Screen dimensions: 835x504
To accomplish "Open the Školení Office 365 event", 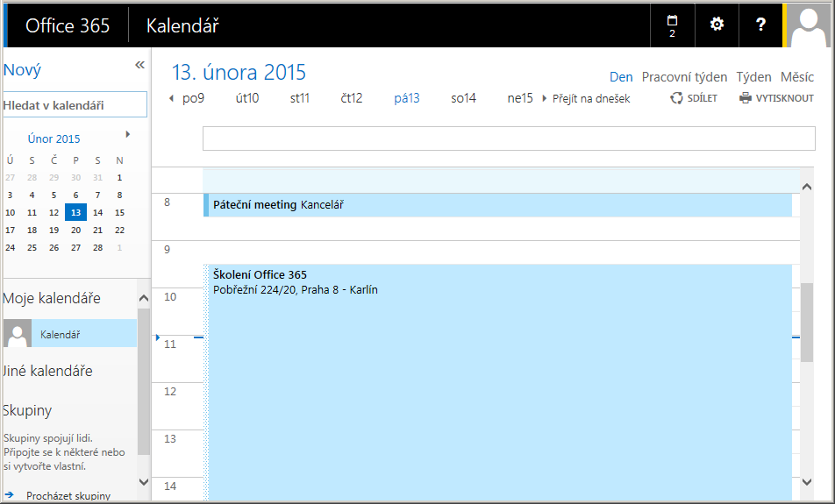I will tap(497, 382).
